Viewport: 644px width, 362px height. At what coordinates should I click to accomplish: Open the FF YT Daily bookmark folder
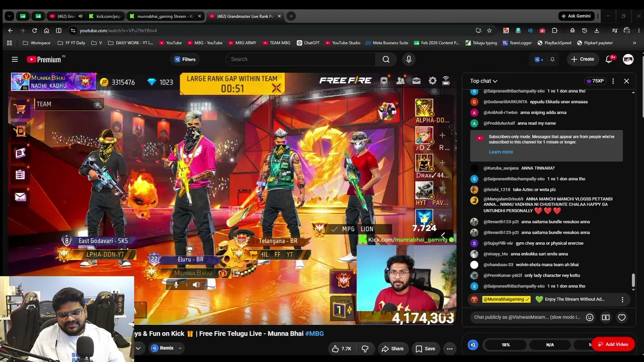point(71,43)
